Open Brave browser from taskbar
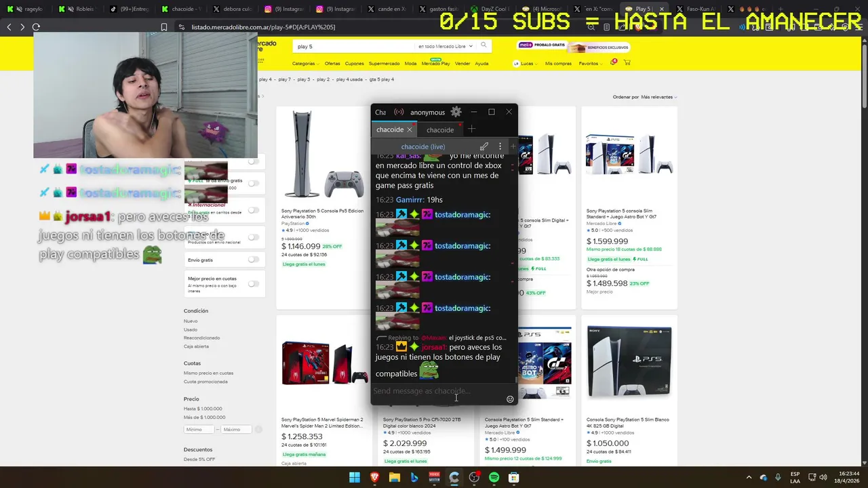868x488 pixels. coord(375,477)
